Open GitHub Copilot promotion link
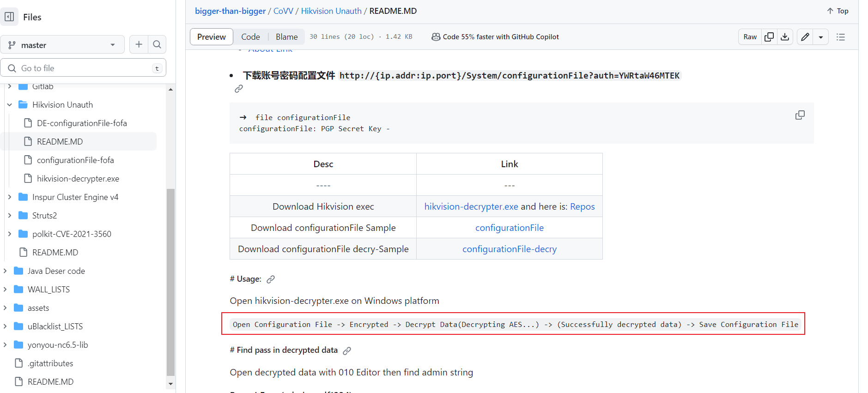 point(495,37)
